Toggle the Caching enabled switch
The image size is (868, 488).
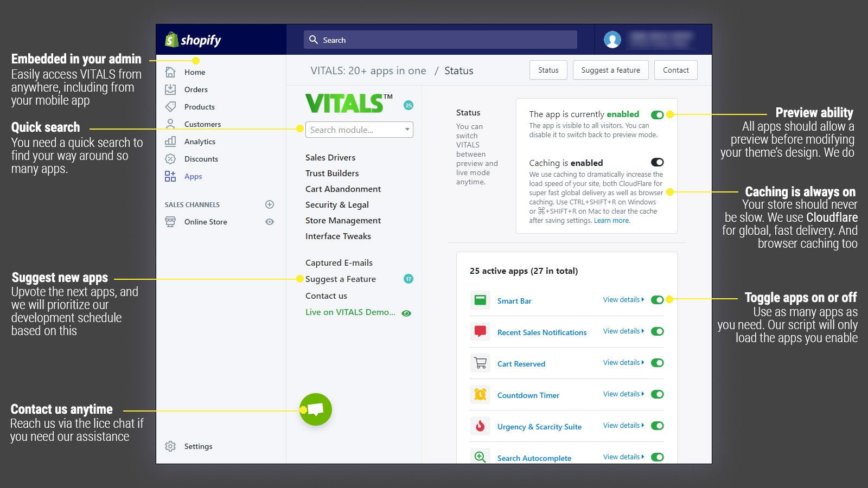657,162
